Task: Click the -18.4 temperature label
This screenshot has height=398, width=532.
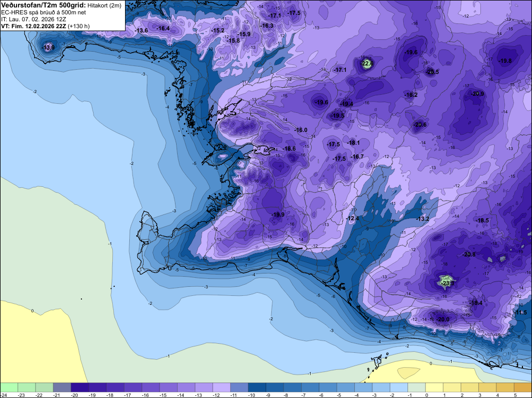Action: point(476,303)
